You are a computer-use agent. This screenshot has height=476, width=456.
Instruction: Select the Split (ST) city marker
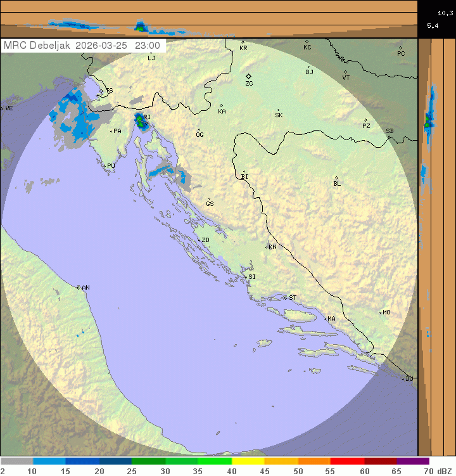tap(286, 297)
